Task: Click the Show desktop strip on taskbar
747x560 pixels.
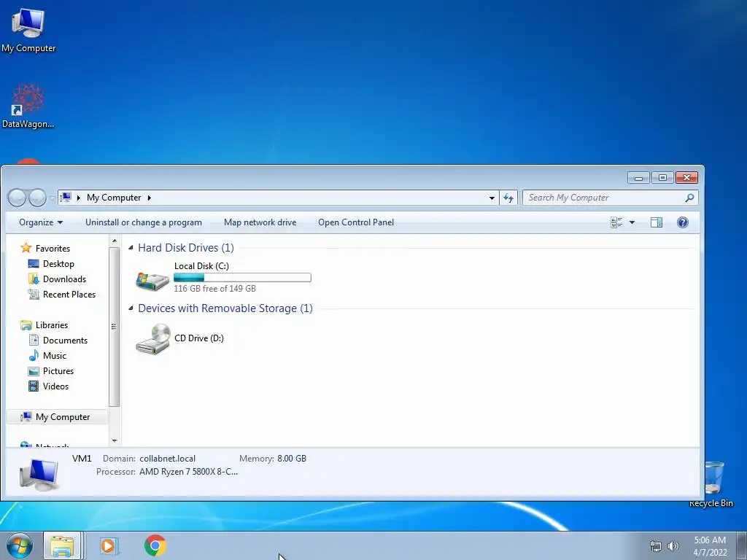Action: click(742, 545)
